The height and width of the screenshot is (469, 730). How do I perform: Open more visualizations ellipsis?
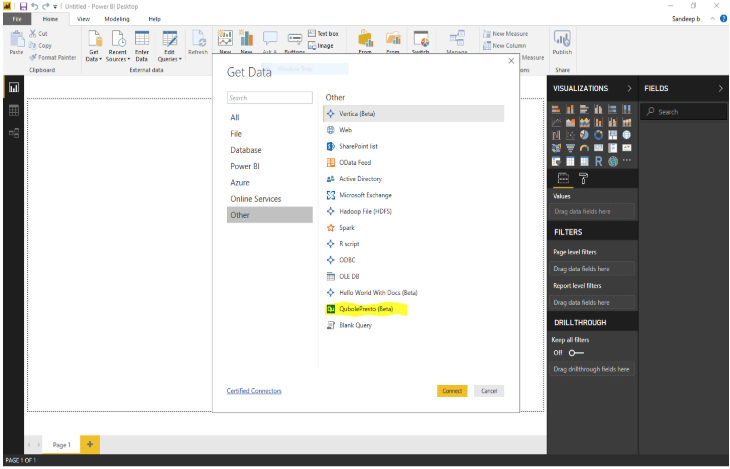point(627,160)
